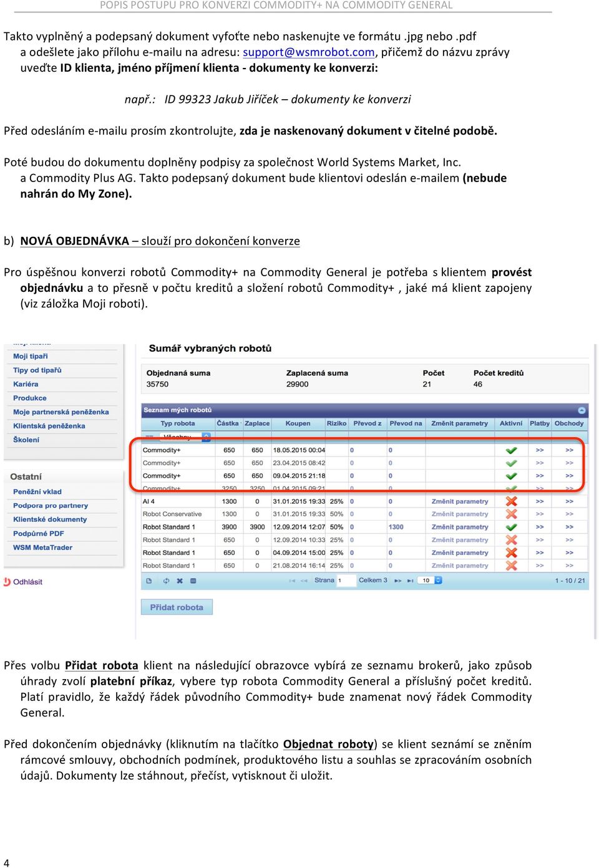This screenshot has width=599, height=868.
Task: Click red cross for robot bought 04.09.2014 15:00
Action: pos(512,553)
